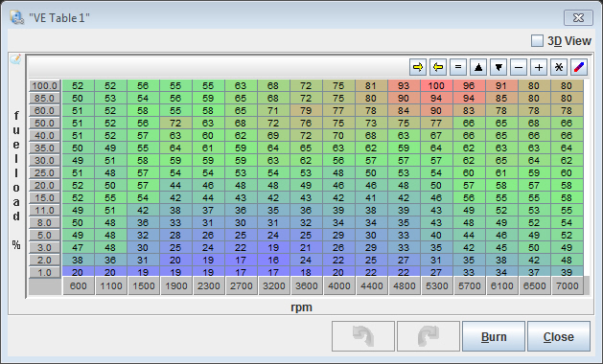Select the 5.0 fuel load row header
The image size is (603, 364).
45,235
